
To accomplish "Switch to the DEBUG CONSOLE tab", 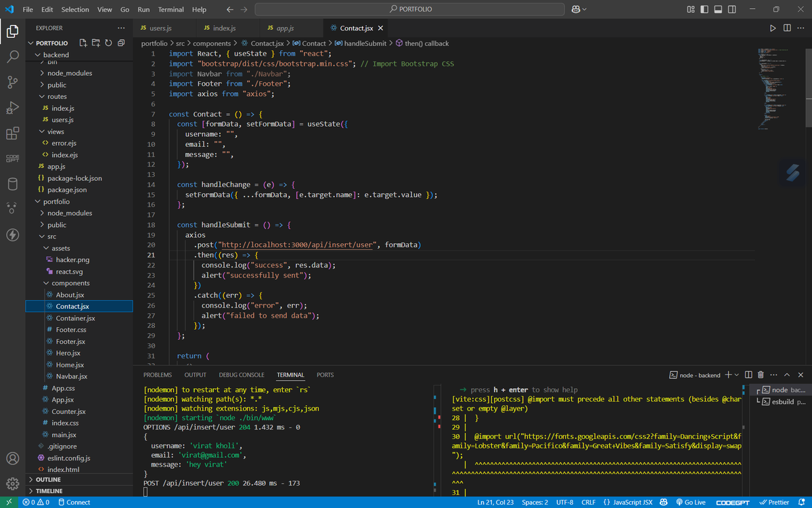I will (241, 375).
